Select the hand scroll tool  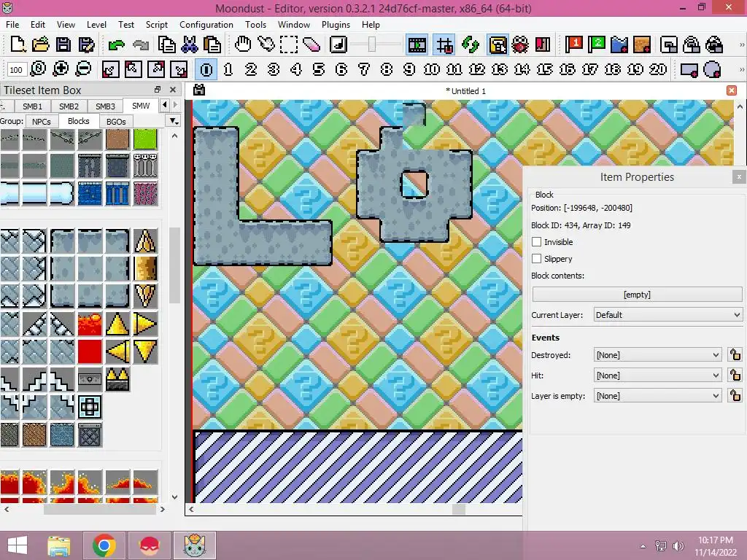click(243, 44)
